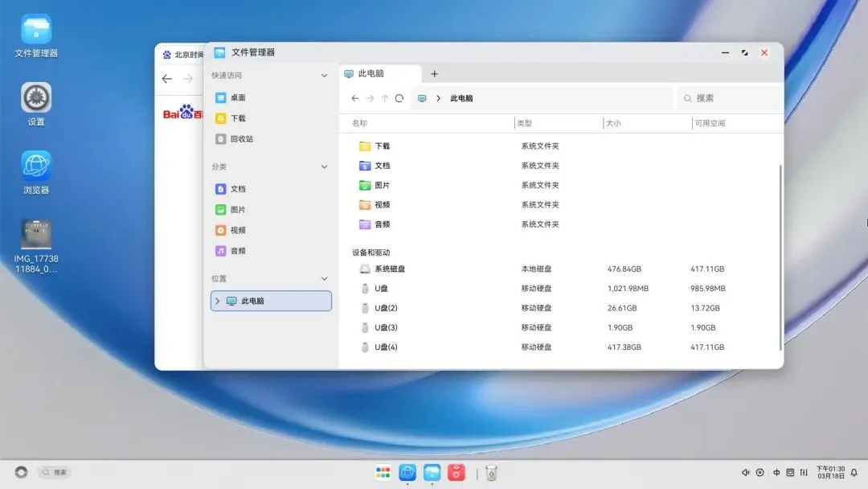
Task: Collapse the 位置 section
Action: pos(324,278)
